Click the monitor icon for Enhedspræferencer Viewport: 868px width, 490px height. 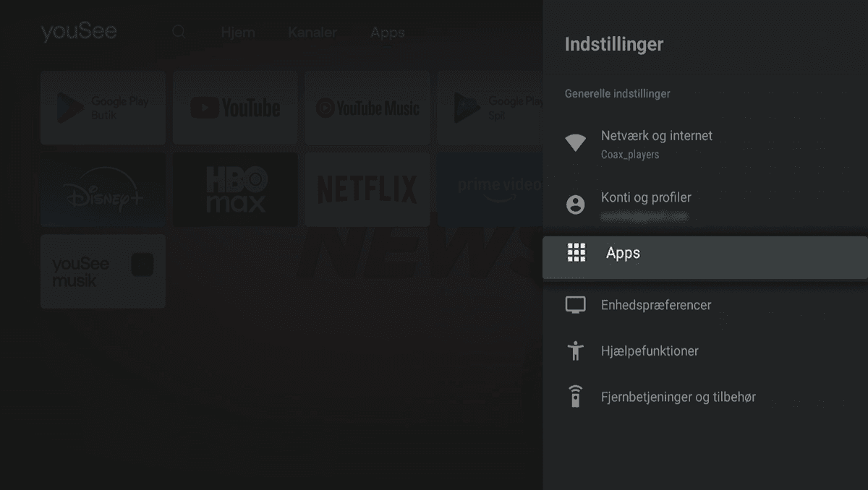[x=575, y=305]
